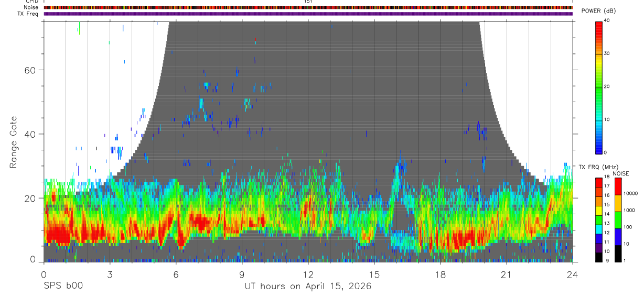The width and height of the screenshot is (644, 297).
Task: Click the TX Freq purple strip
Action: pyautogui.click(x=308, y=14)
